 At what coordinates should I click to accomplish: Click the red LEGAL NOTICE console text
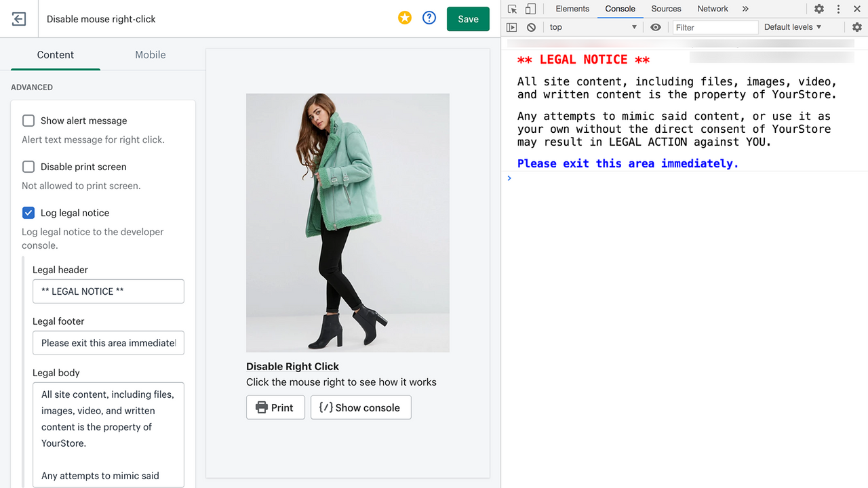click(584, 60)
